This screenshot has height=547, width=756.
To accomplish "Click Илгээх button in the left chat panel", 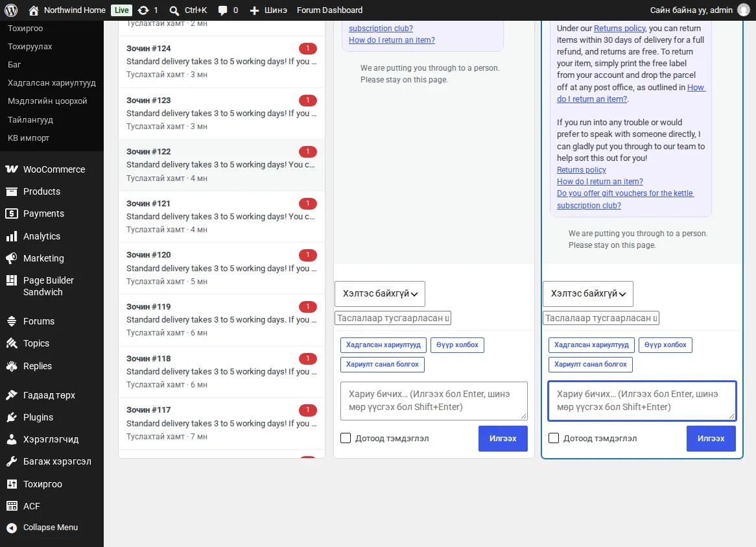I will pyautogui.click(x=503, y=439).
